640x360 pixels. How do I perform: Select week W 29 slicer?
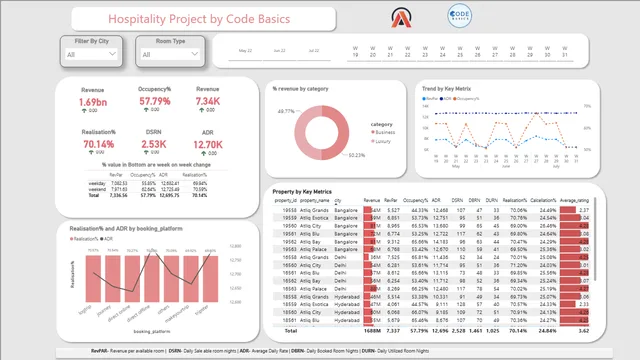(530, 52)
